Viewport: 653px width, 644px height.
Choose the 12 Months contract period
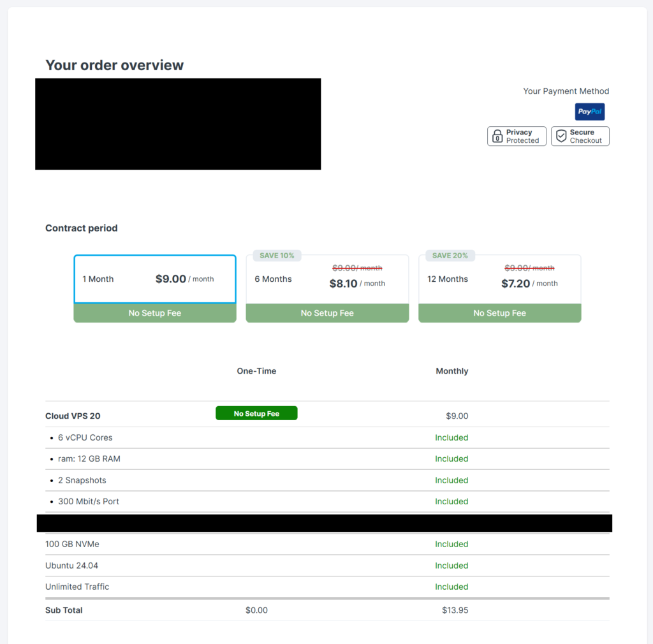(500, 279)
